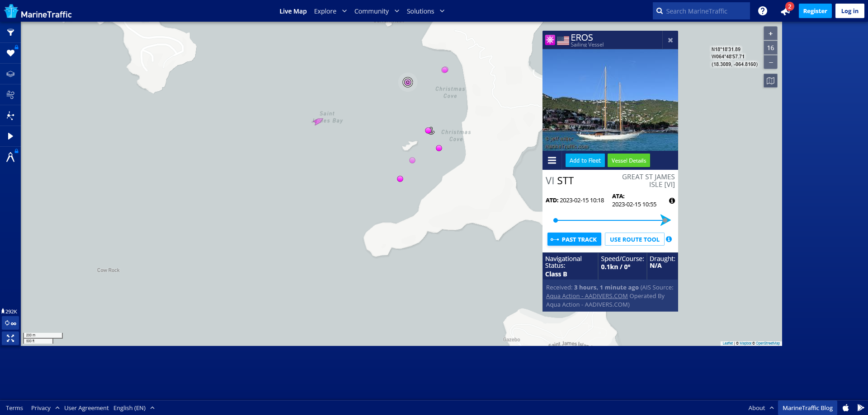Open the OpenStreetMap attribution link
The image size is (868, 415).
[x=768, y=343]
